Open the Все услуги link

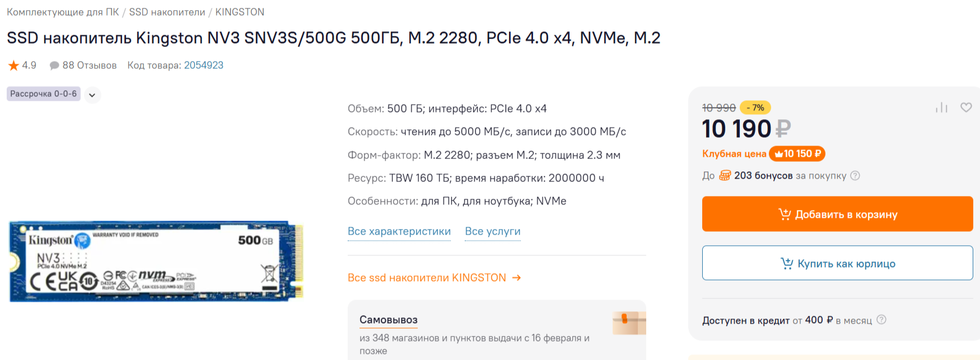coord(493,231)
